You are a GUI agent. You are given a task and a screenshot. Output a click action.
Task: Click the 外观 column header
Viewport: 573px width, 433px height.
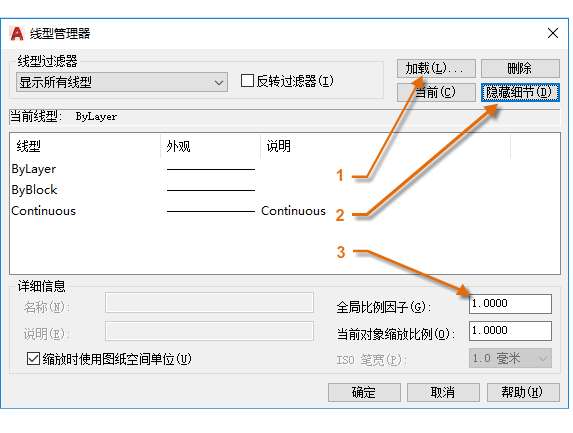(x=210, y=146)
